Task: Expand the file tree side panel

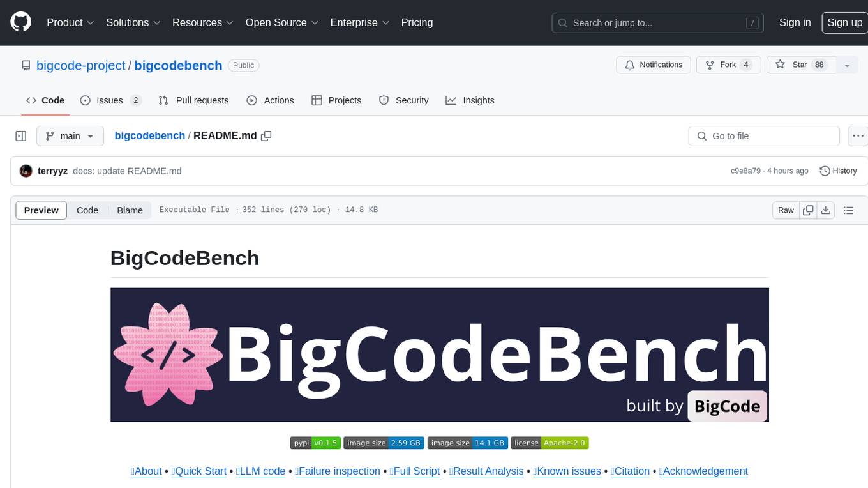Action: tap(21, 136)
